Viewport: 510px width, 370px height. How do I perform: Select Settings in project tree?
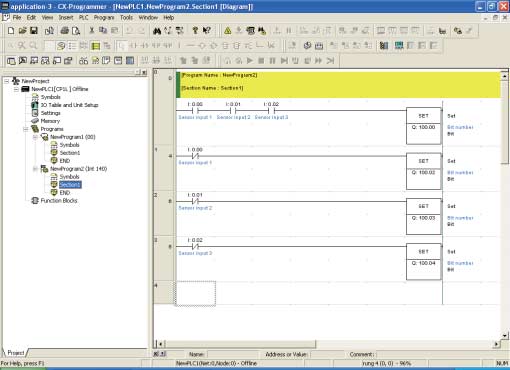coord(50,113)
